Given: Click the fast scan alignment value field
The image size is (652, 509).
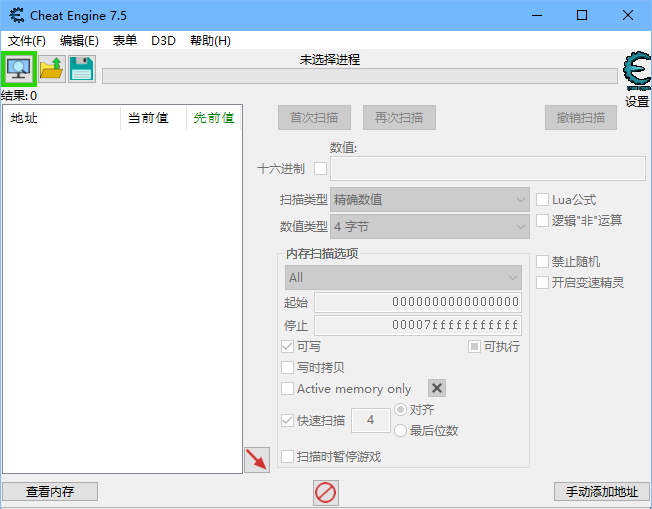Looking at the screenshot, I should point(370,420).
